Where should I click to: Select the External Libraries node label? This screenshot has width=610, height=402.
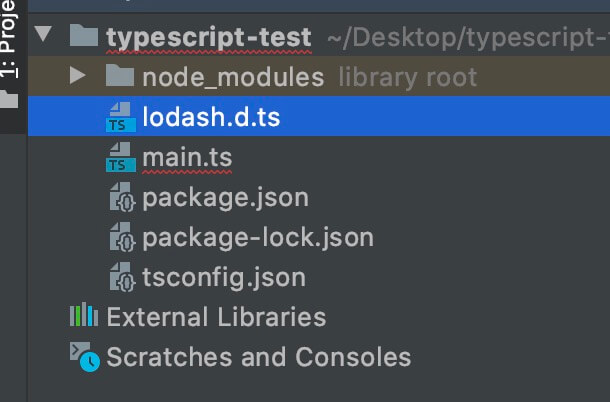point(216,317)
